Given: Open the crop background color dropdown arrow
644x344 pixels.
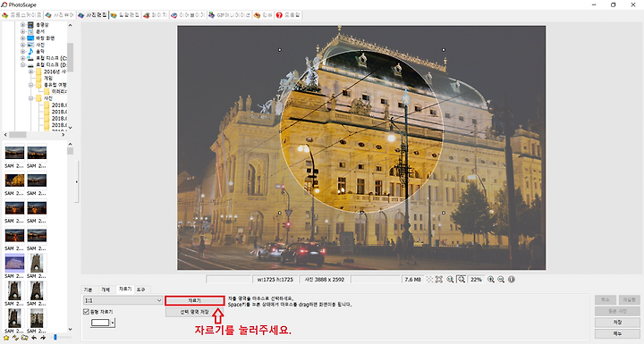Looking at the screenshot, I should (x=113, y=323).
